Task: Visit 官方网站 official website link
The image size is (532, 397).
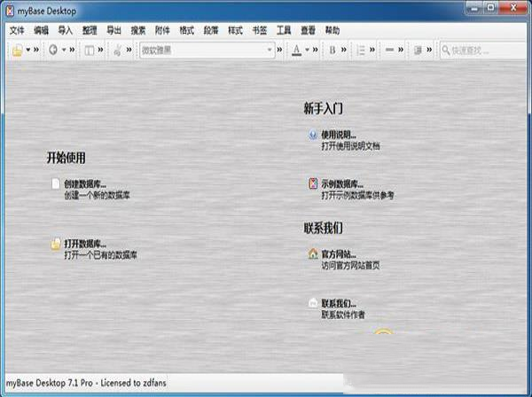Action: pos(339,253)
